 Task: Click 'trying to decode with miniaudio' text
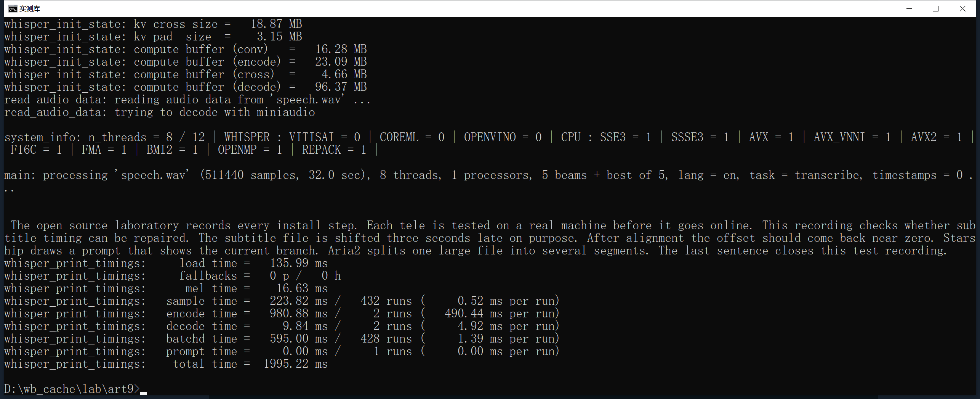(x=215, y=112)
